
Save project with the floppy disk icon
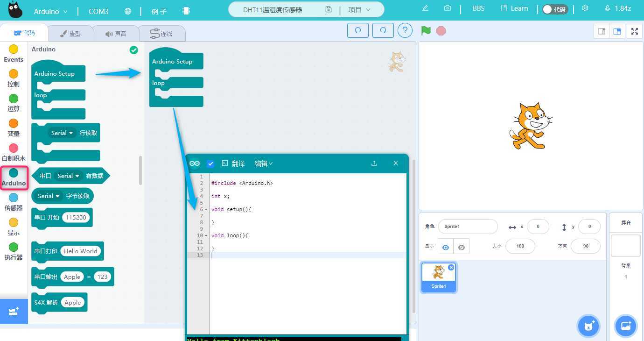coord(329,10)
